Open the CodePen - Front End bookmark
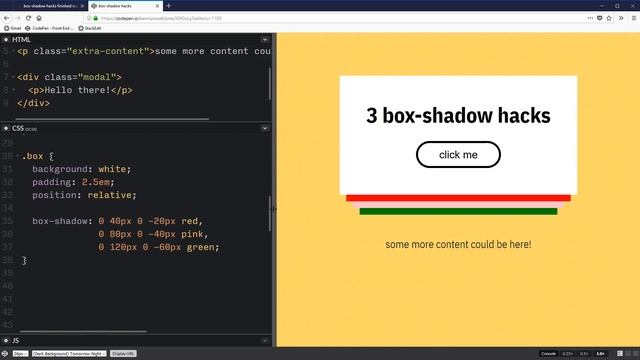 pos(49,28)
